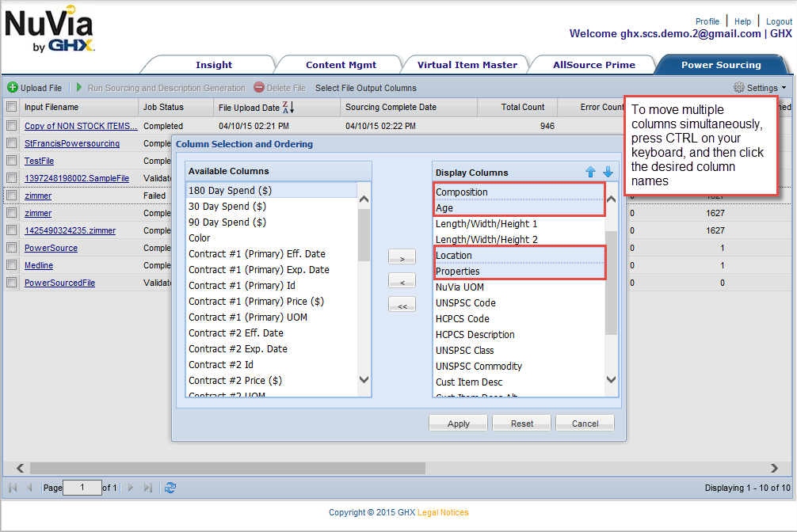Viewport: 797px width, 532px height.
Task: Go to previous page icon
Action: 29,488
